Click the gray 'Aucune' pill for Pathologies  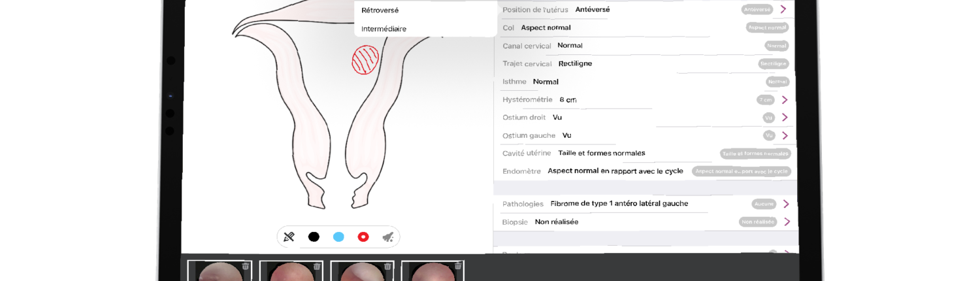coord(764,204)
